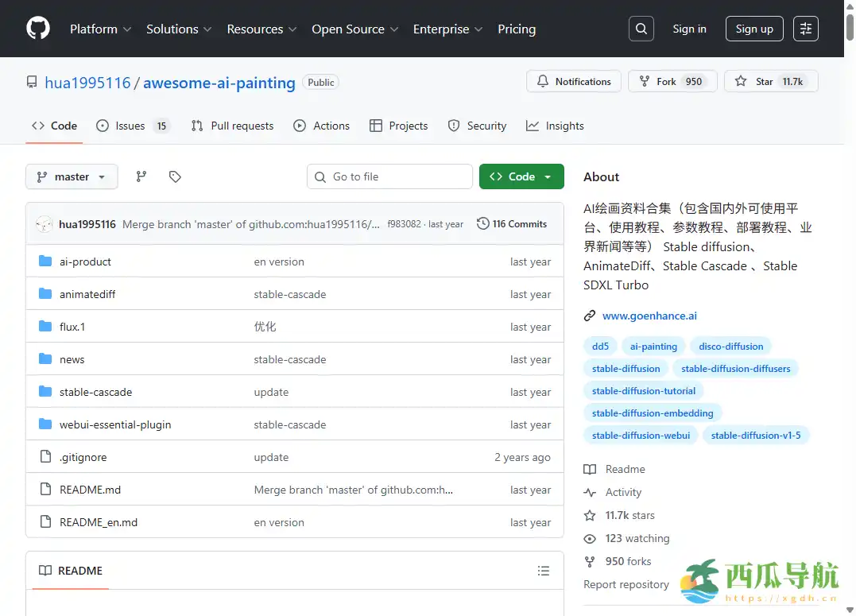
Task: Open the www.goenhance.ai website link
Action: click(x=649, y=316)
